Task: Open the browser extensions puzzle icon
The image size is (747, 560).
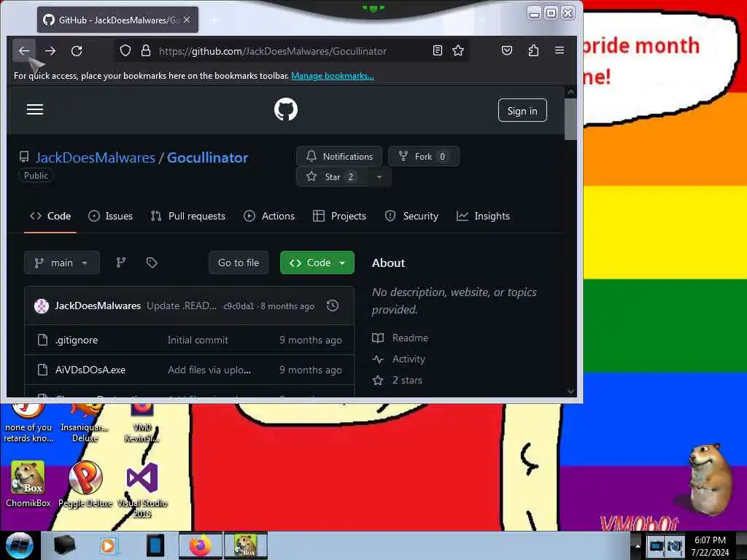Action: pos(533,50)
